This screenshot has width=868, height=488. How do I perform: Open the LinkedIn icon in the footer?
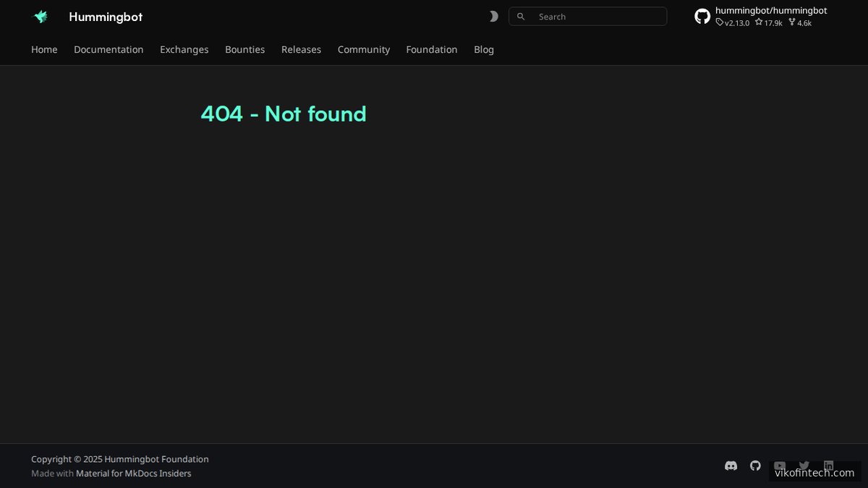[828, 466]
